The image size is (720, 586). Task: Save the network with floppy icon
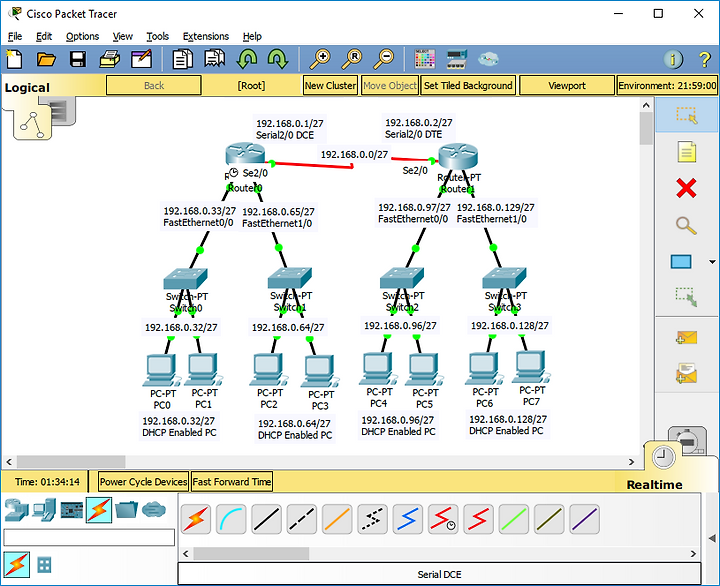pos(78,59)
